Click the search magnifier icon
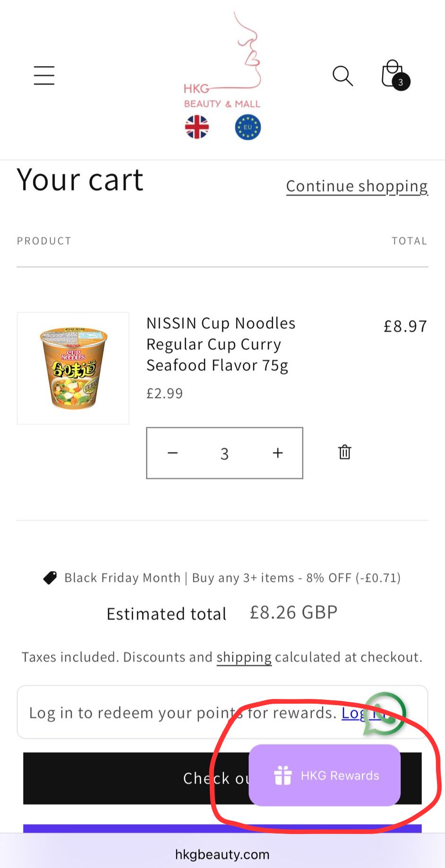This screenshot has width=445, height=868. click(342, 76)
